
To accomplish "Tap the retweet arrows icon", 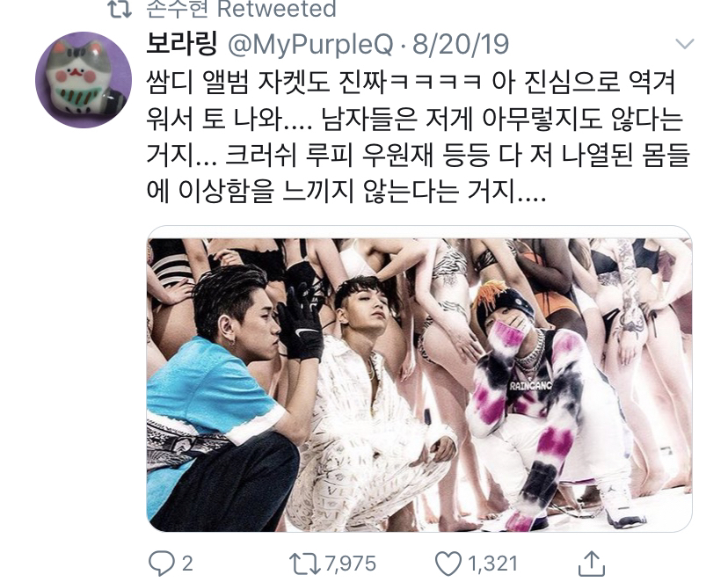I will (304, 564).
